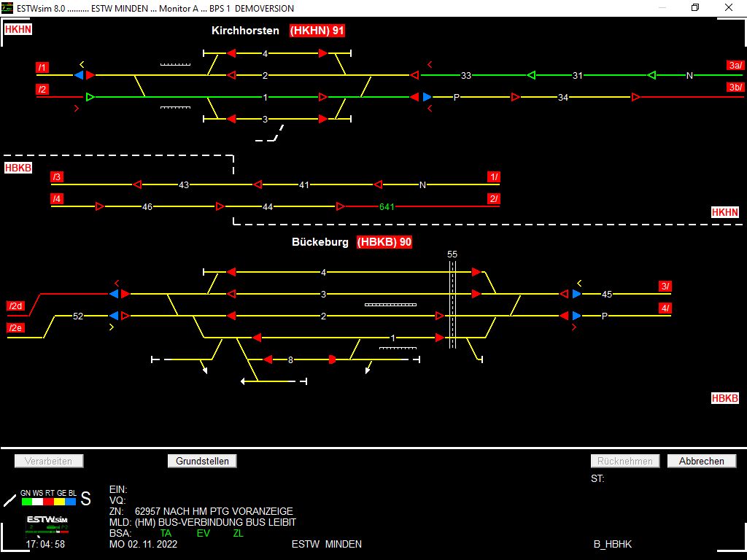Screen dimensions: 747x560
Task: Select red signal at left end of Kirchhorsten track 4
Action: point(231,53)
